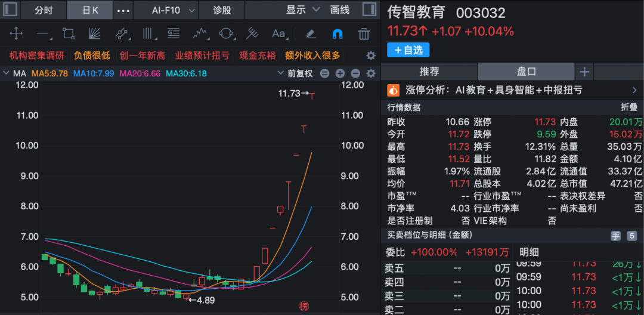Select the horizontal line drawing tool
This screenshot has height=315, width=644.
(43, 33)
